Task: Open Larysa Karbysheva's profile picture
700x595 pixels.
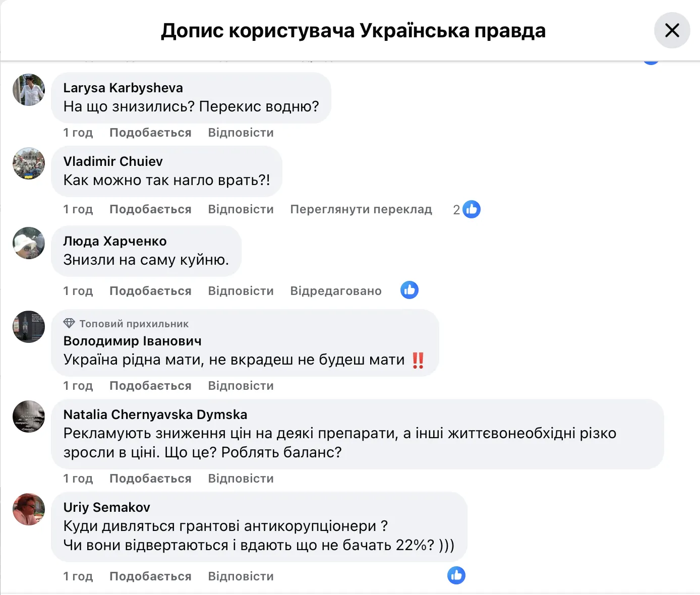Action: tap(29, 90)
